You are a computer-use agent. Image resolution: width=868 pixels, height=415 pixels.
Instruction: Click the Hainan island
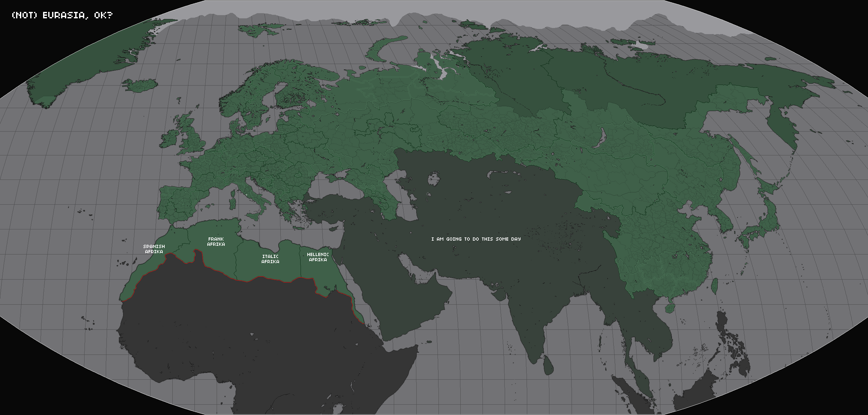[670, 308]
